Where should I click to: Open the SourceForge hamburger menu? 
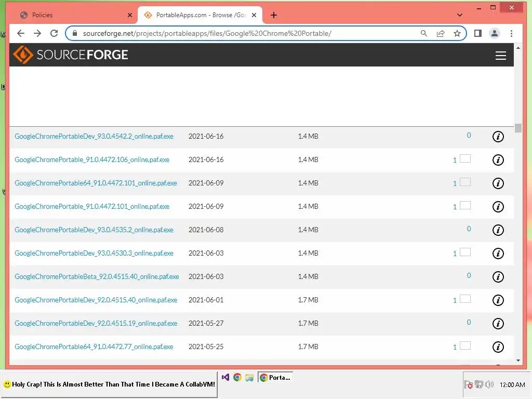tap(500, 55)
